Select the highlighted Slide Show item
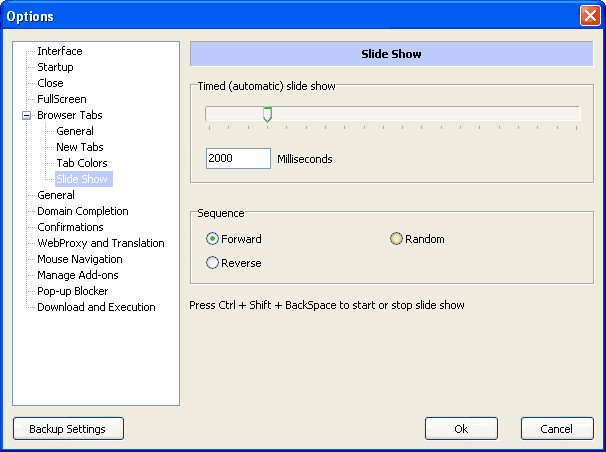Viewport: 606px width, 452px height. pos(84,179)
